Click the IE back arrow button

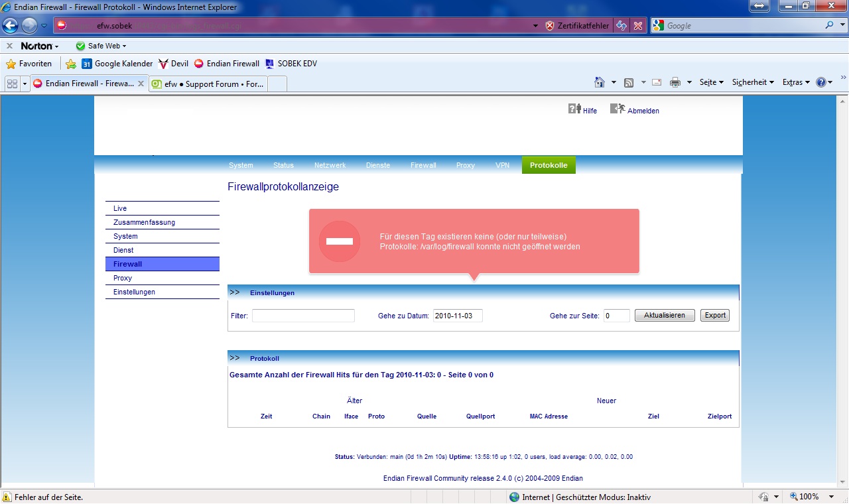tap(11, 26)
